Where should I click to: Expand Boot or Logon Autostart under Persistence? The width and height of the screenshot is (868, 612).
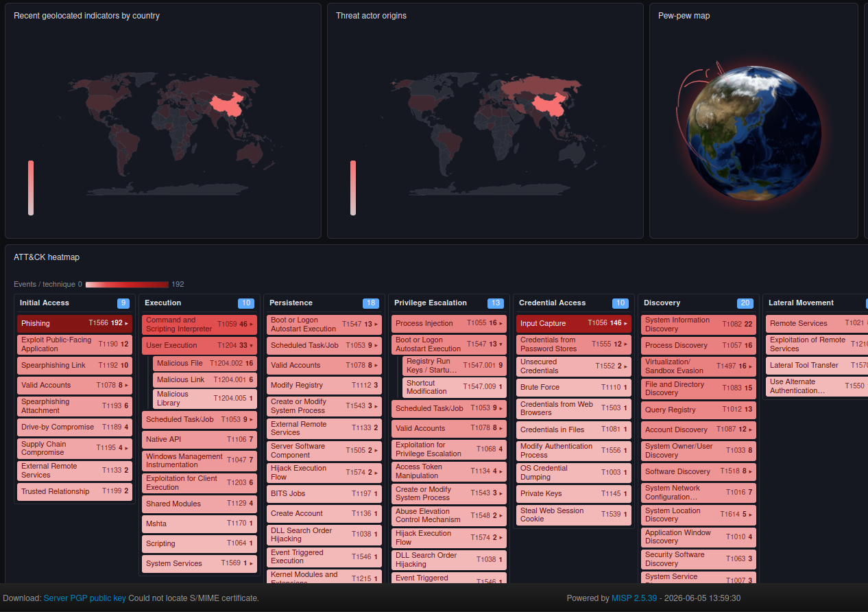[x=376, y=325]
